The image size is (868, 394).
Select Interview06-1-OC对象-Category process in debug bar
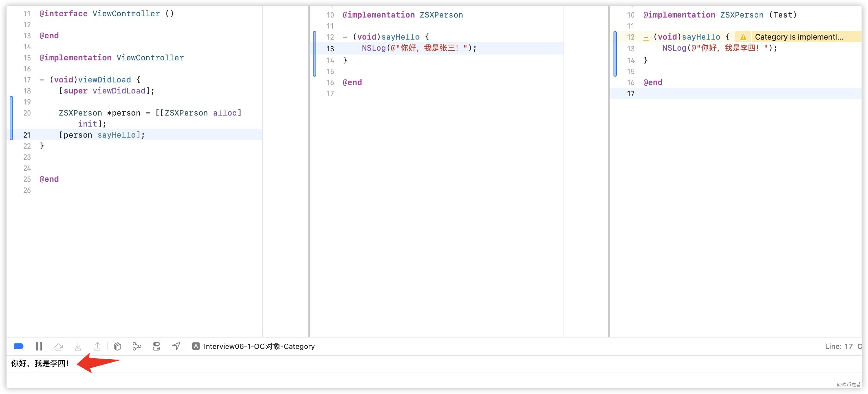click(x=258, y=346)
